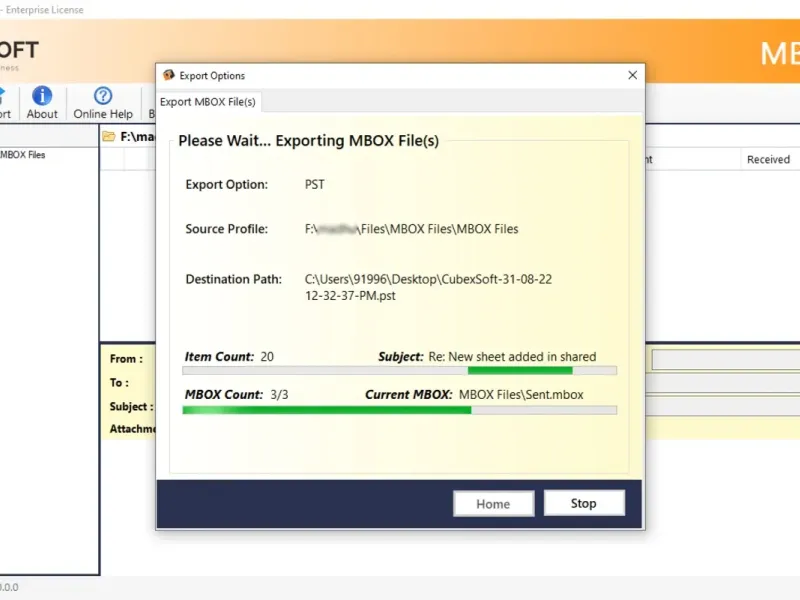Click the Item Count value 20

tap(267, 357)
